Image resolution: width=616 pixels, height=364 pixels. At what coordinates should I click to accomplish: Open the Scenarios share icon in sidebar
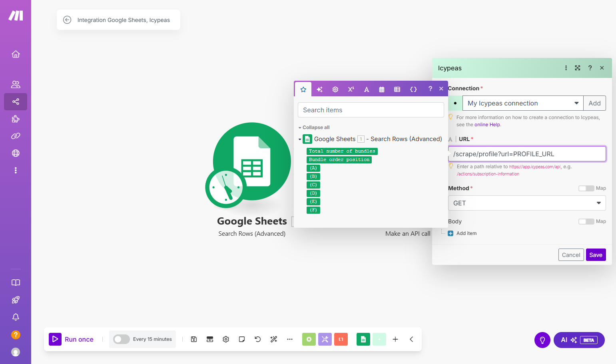pyautogui.click(x=16, y=101)
